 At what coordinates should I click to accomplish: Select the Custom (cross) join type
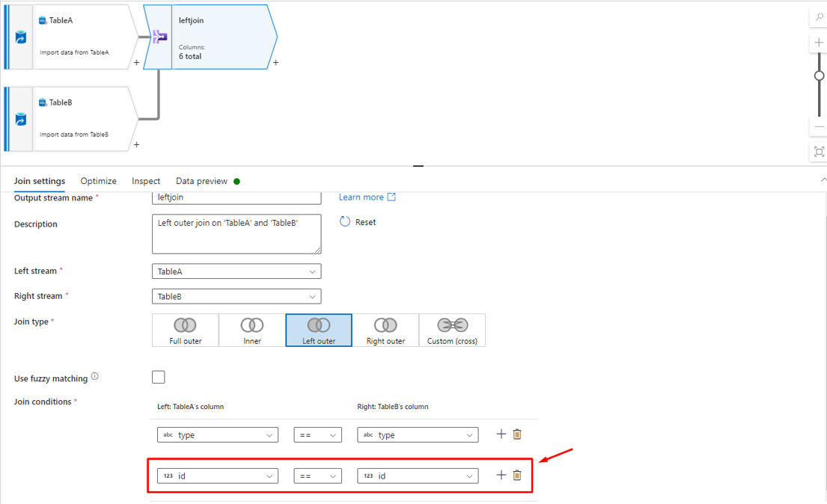[452, 331]
